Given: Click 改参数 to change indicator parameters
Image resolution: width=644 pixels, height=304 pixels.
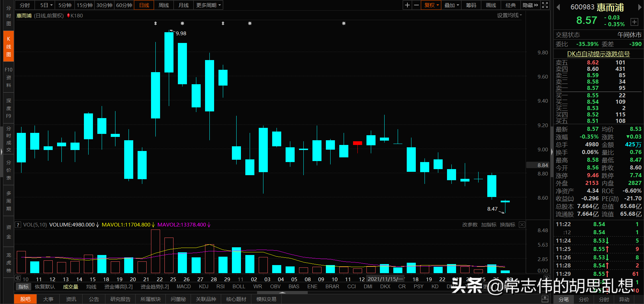Looking at the screenshot, I should click(470, 224).
